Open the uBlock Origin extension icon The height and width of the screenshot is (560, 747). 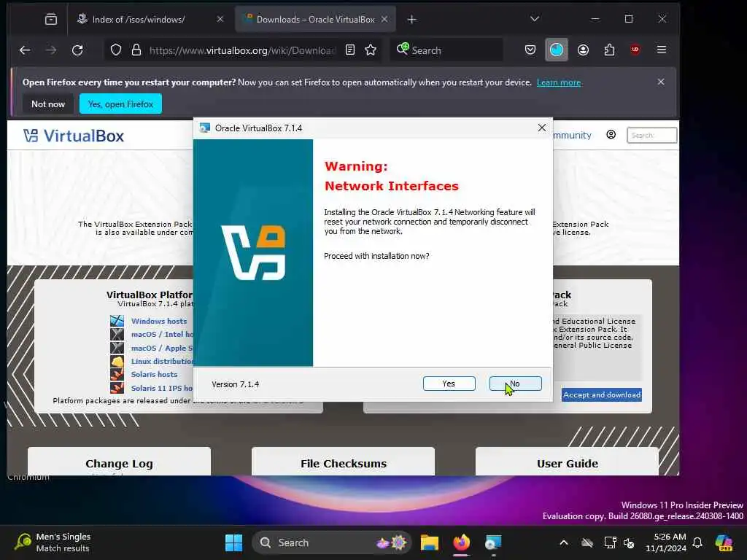[635, 50]
